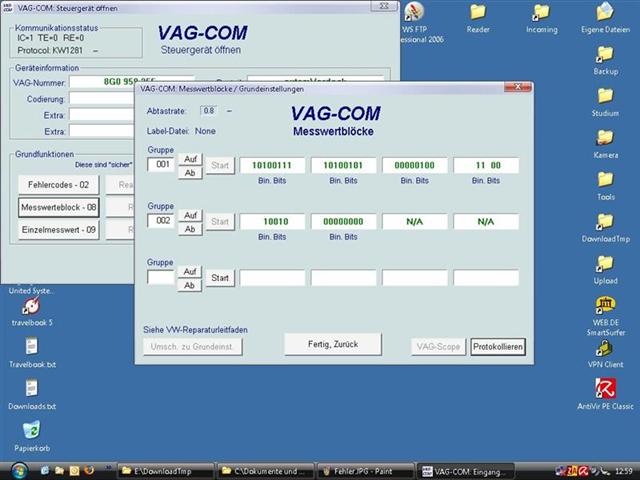640x480 pixels.
Task: Decrease Gruppe 002 with Ab
Action: 190,229
